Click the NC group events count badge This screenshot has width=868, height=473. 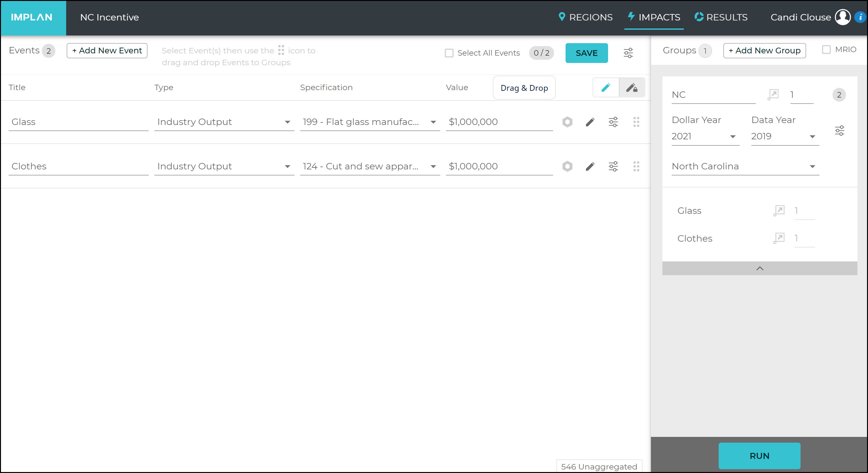coord(839,95)
